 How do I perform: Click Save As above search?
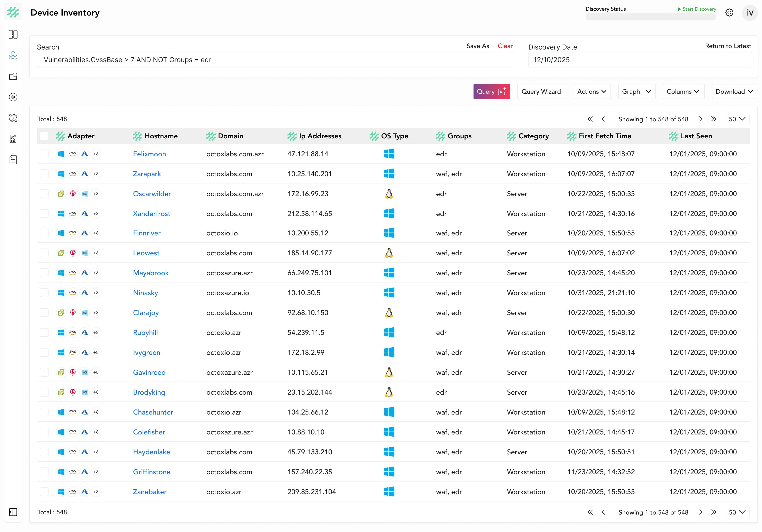pos(478,46)
